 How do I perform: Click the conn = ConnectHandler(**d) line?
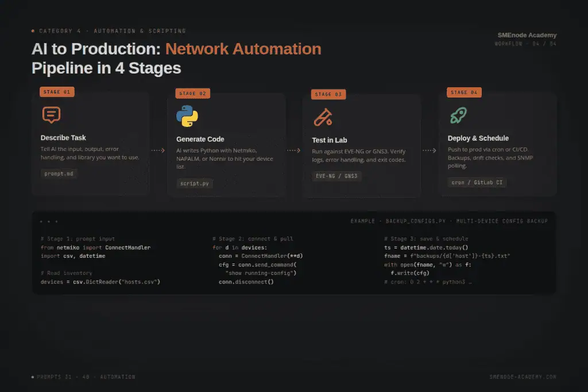tap(261, 256)
